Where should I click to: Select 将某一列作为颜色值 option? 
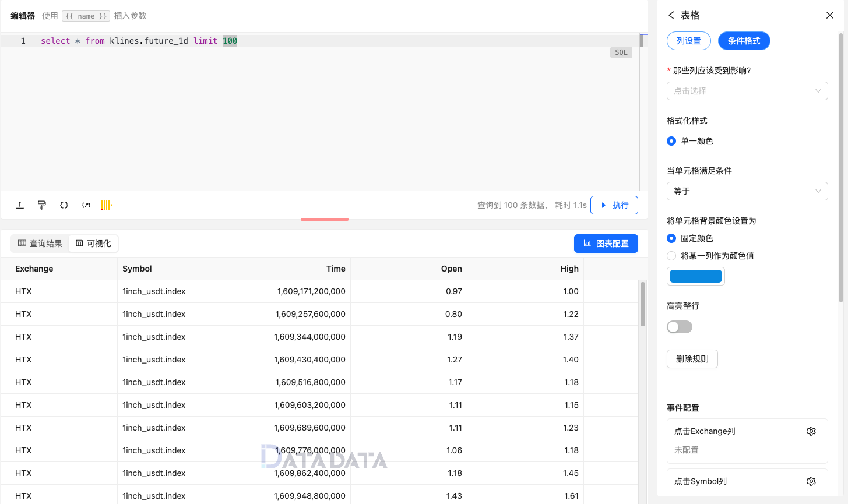pos(671,255)
